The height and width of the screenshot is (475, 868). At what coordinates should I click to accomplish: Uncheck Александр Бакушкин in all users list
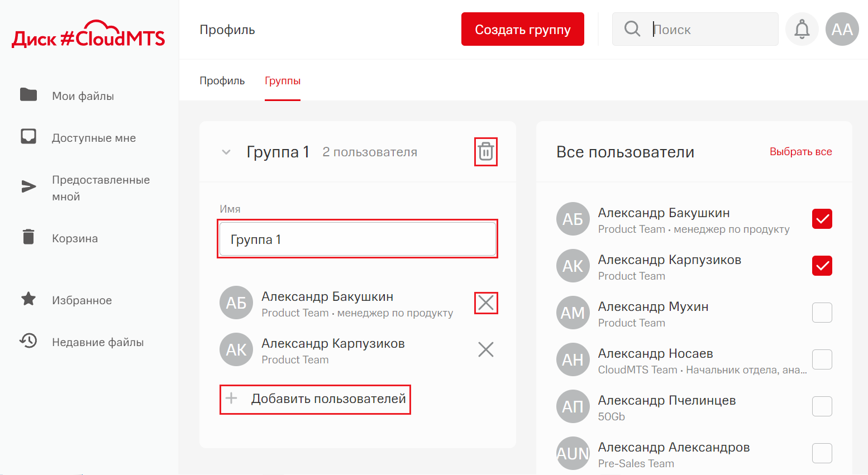pos(822,219)
